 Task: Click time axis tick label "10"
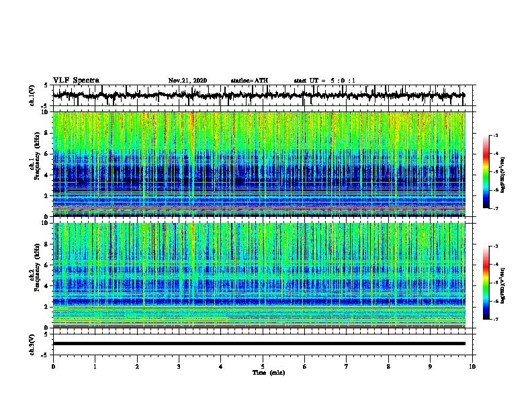[472, 367]
